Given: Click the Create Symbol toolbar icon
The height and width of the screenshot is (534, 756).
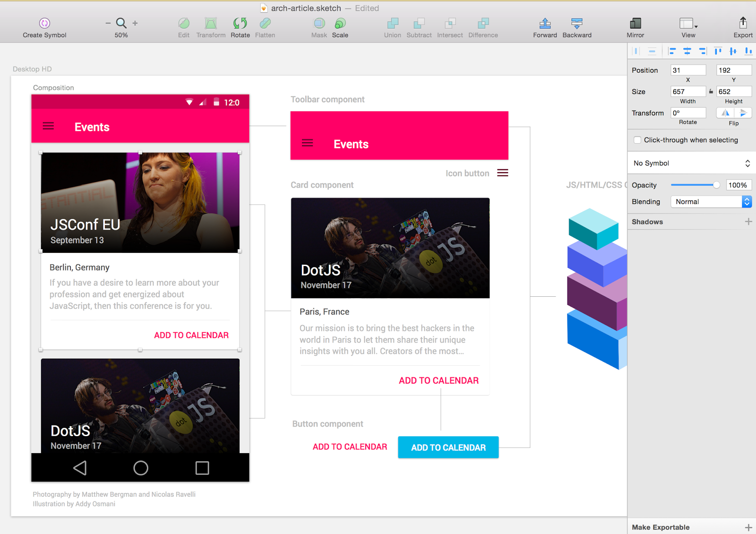Looking at the screenshot, I should tap(44, 23).
